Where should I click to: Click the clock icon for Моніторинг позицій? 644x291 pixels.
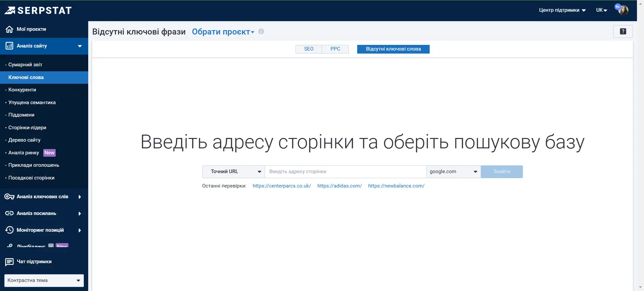point(9,230)
